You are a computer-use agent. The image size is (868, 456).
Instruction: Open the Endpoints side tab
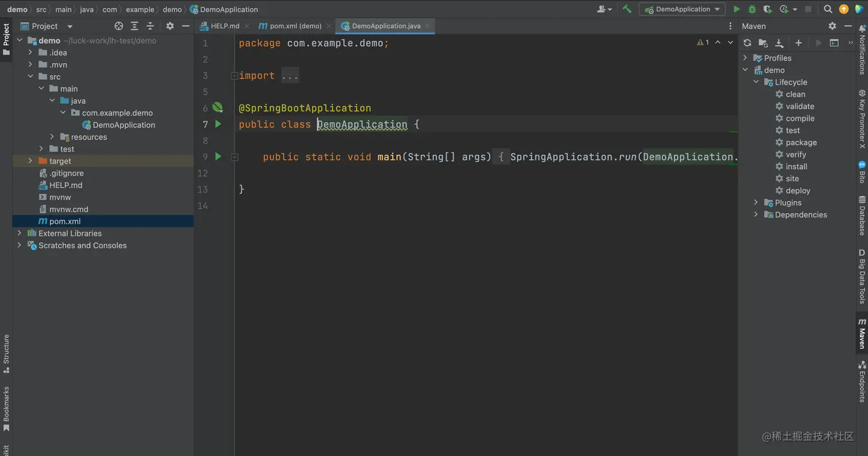862,381
